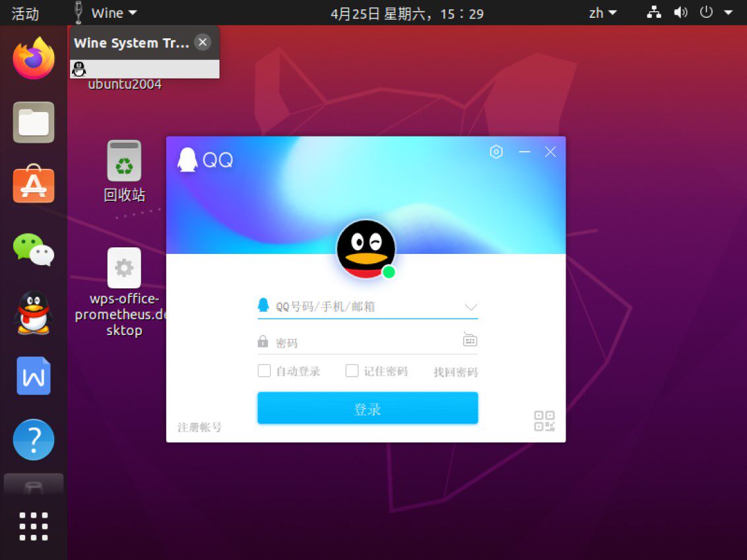Close the Wine System Tray window
Viewport: 747px width, 560px height.
pyautogui.click(x=203, y=42)
